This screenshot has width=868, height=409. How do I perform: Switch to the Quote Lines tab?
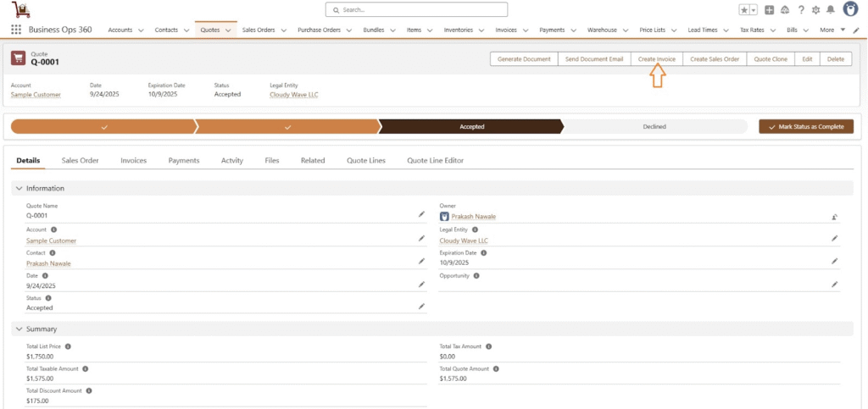365,160
